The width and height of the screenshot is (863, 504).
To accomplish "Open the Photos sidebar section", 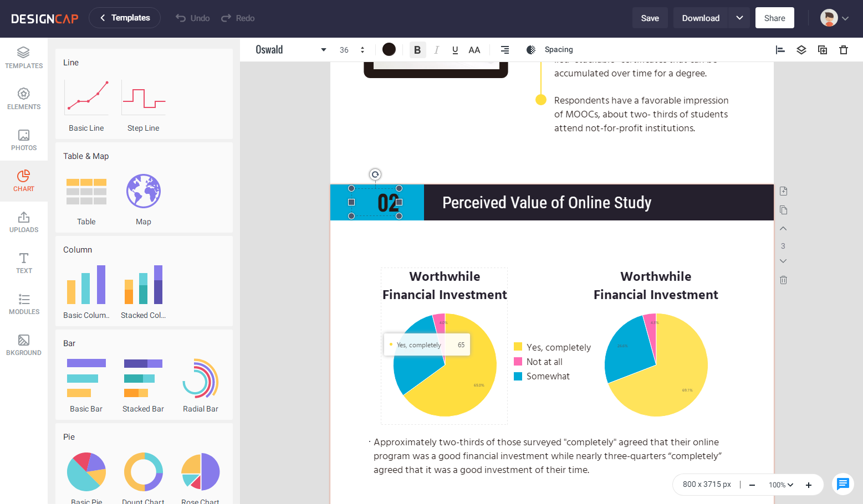I will pyautogui.click(x=24, y=140).
